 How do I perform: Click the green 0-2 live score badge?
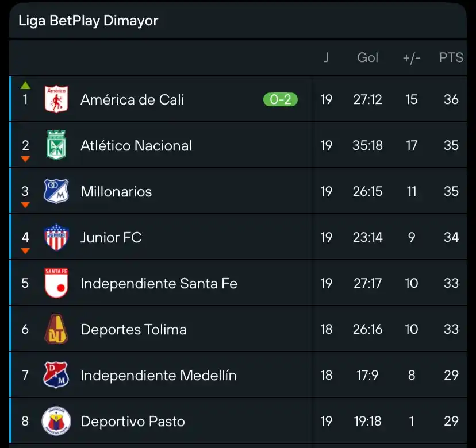coord(280,99)
